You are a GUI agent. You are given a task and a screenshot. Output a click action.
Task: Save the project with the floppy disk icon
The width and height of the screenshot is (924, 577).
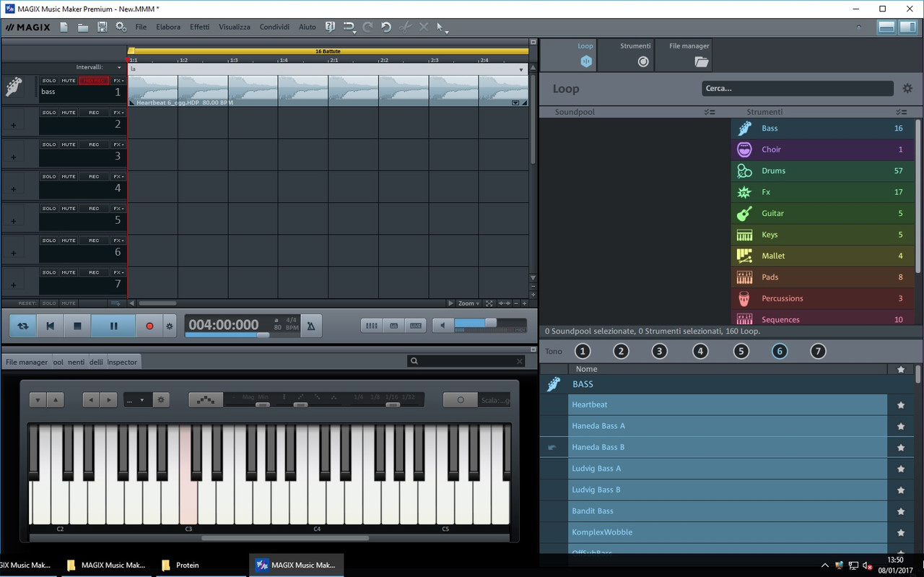point(102,27)
